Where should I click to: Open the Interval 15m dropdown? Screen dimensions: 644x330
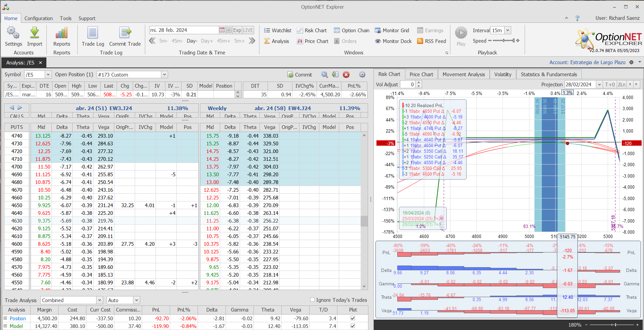pyautogui.click(x=508, y=30)
